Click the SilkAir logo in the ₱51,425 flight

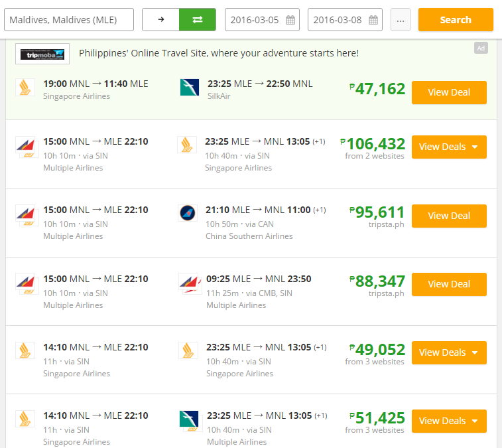(190, 419)
